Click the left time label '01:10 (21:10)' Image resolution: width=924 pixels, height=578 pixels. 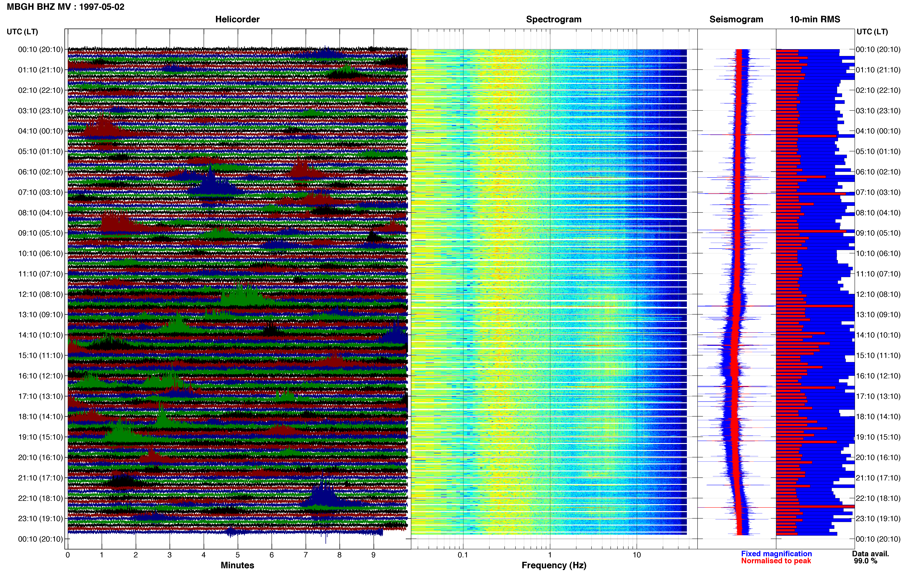pos(41,70)
